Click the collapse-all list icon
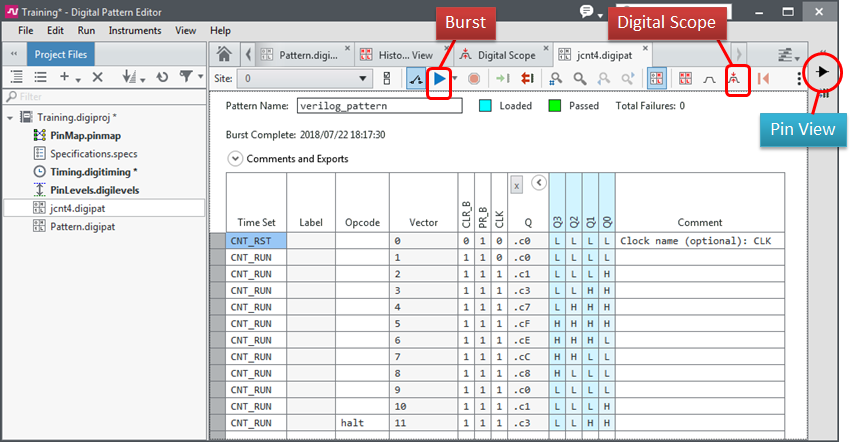Image resolution: width=852 pixels, height=442 pixels. (40, 77)
